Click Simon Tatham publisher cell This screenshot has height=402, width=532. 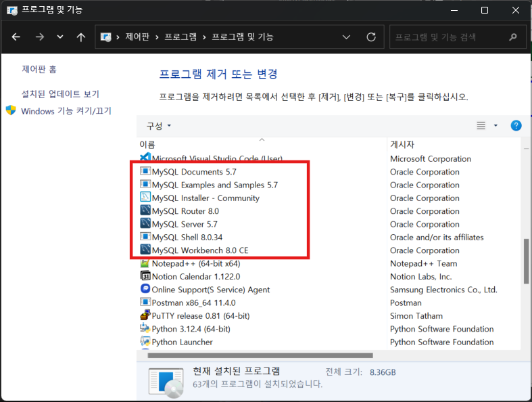pyautogui.click(x=416, y=315)
